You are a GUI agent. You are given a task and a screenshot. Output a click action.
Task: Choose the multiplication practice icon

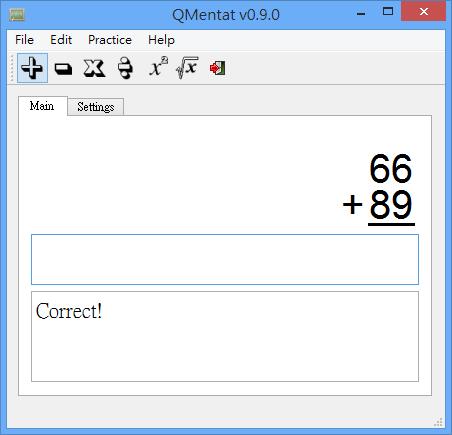tap(94, 68)
